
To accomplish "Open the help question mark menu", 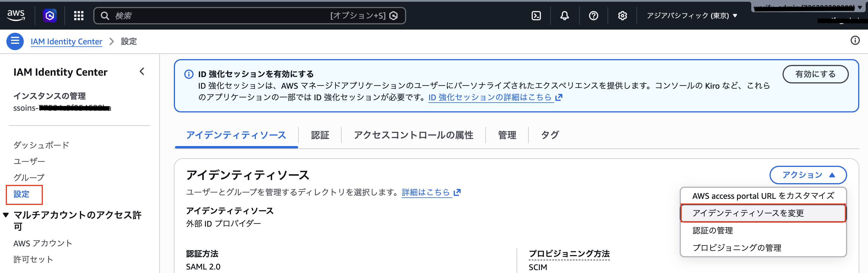I will (593, 15).
